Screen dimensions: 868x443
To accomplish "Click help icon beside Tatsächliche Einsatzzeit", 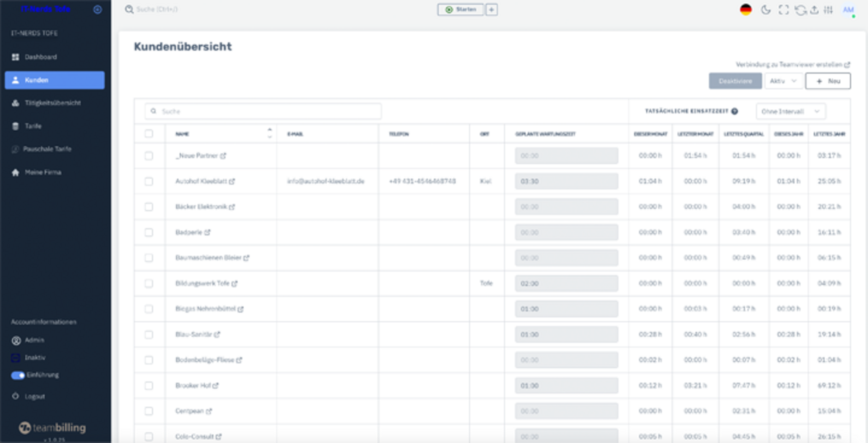I will 735,111.
